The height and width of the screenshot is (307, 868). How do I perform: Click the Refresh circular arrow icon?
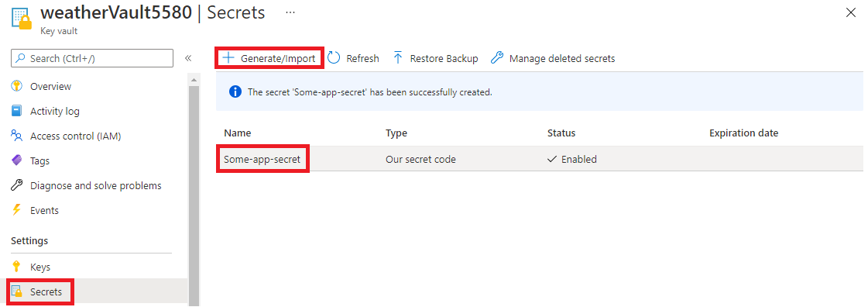[334, 57]
